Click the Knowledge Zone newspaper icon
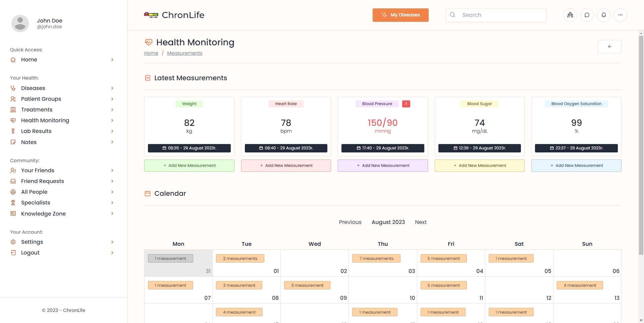This screenshot has width=644, height=323. click(13, 214)
